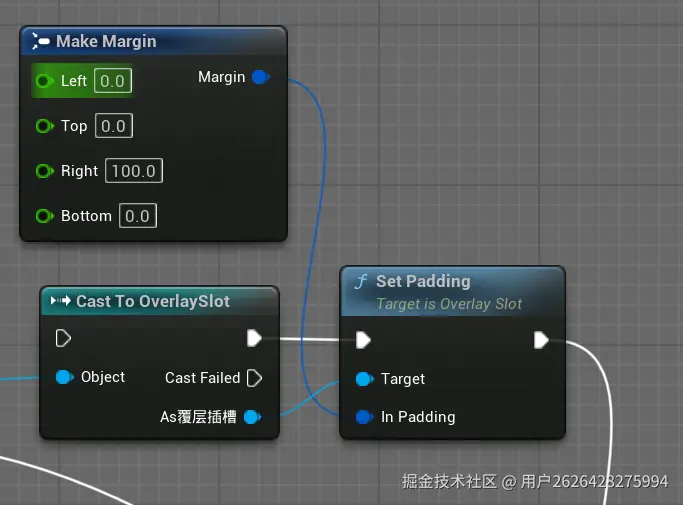This screenshot has height=505, width=683.
Task: Click the 'Margin' output label
Action: [222, 77]
